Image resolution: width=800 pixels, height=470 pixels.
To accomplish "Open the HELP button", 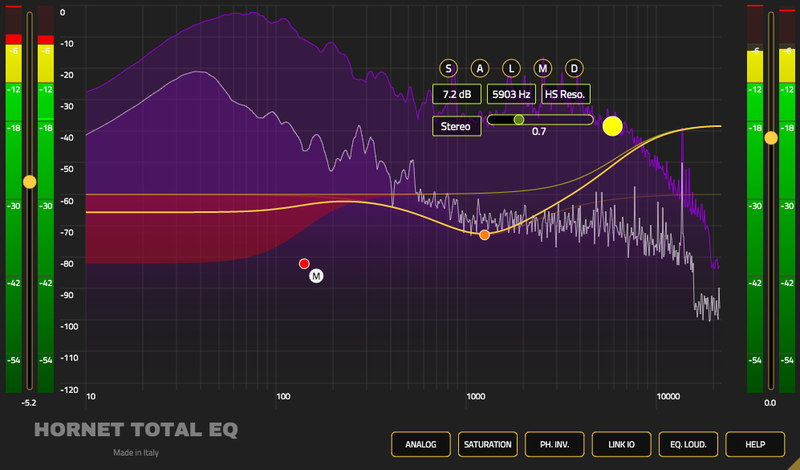I will (755, 444).
